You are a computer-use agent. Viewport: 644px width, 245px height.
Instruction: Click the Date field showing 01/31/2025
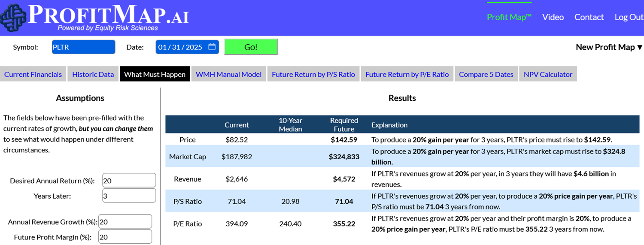coord(180,47)
